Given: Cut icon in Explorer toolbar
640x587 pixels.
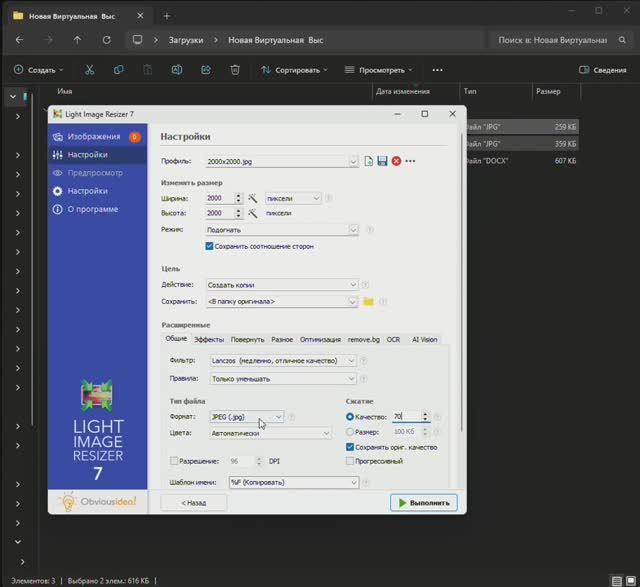Looking at the screenshot, I should coord(89,70).
